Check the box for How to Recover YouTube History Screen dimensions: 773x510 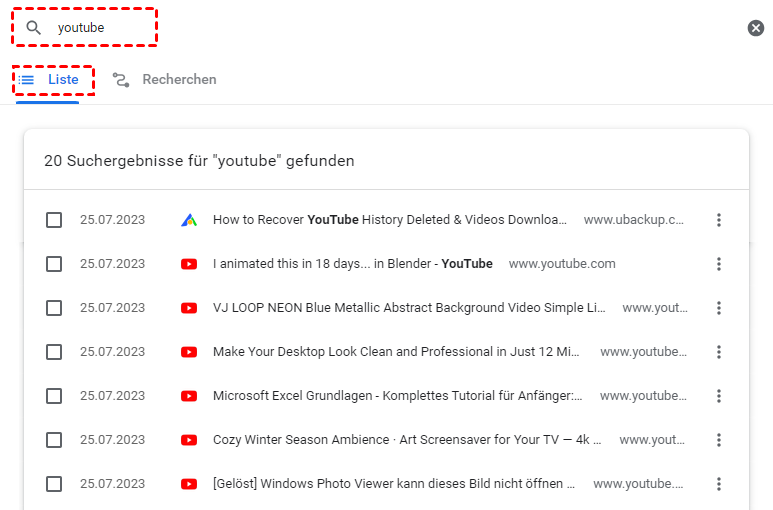[54, 220]
